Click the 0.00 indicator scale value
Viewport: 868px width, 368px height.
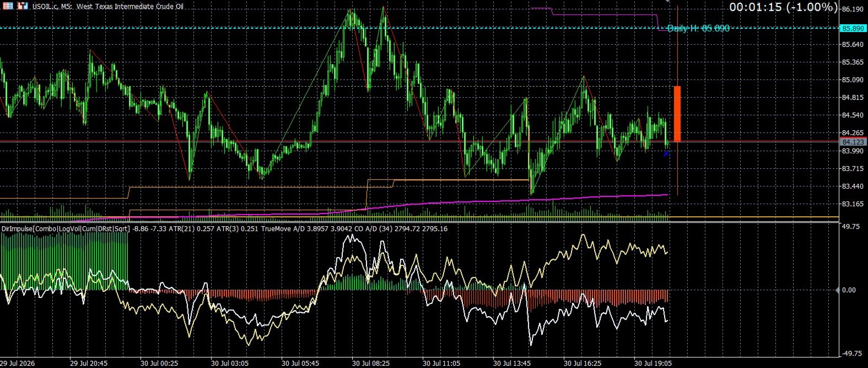pyautogui.click(x=849, y=290)
